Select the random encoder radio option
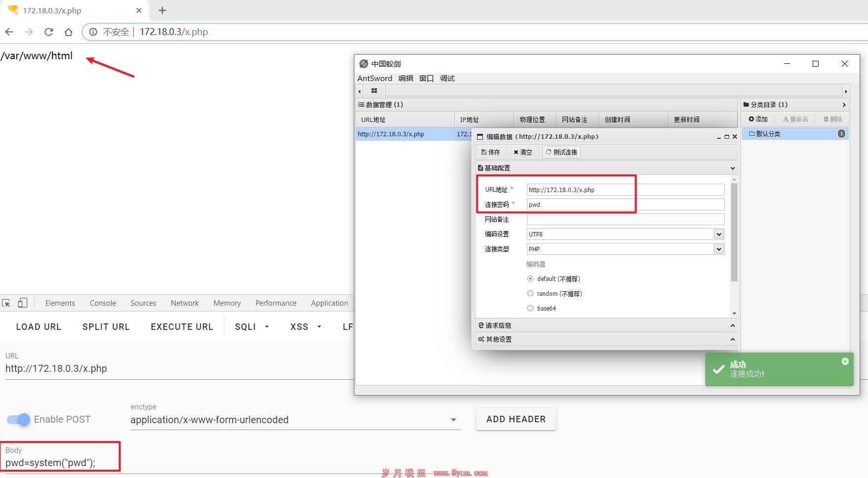This screenshot has height=478, width=868. [530, 294]
